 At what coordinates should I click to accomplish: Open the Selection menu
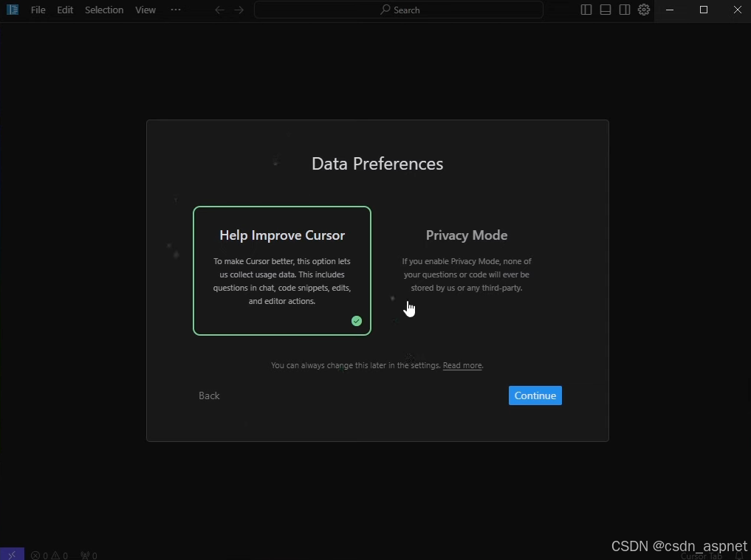tap(104, 10)
